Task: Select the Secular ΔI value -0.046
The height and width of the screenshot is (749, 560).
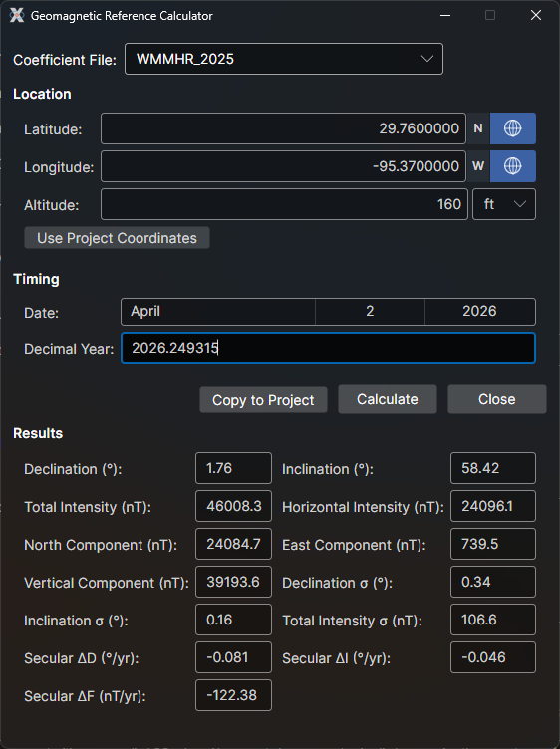Action: (493, 657)
